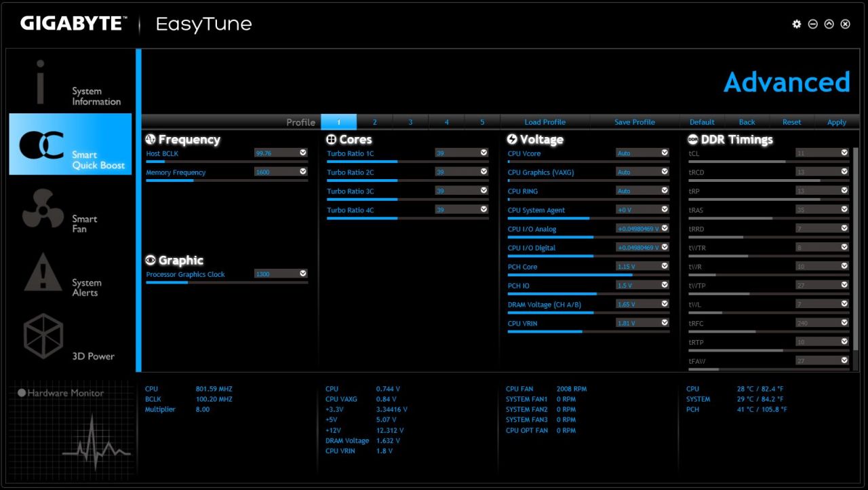Viewport: 868px width, 490px height.
Task: Open the DRAM Voltage (CH A/B) dropdown
Action: pyautogui.click(x=665, y=305)
